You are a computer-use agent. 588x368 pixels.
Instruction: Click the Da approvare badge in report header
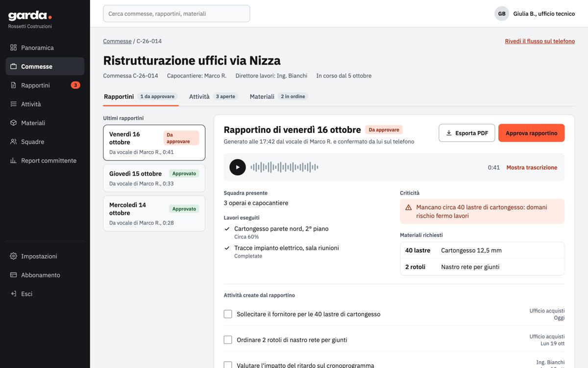[384, 130]
